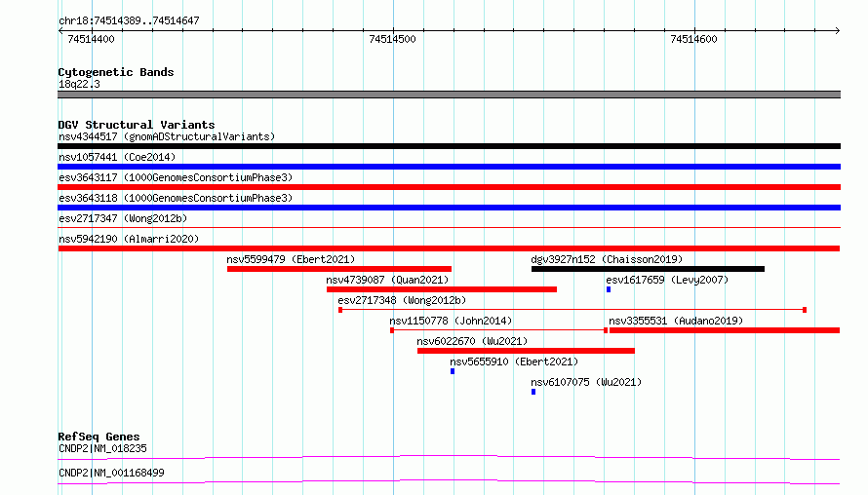Image resolution: width=868 pixels, height=495 pixels.
Task: Select the gray 18q22.3 cytogenetic band bar
Action: point(449,95)
